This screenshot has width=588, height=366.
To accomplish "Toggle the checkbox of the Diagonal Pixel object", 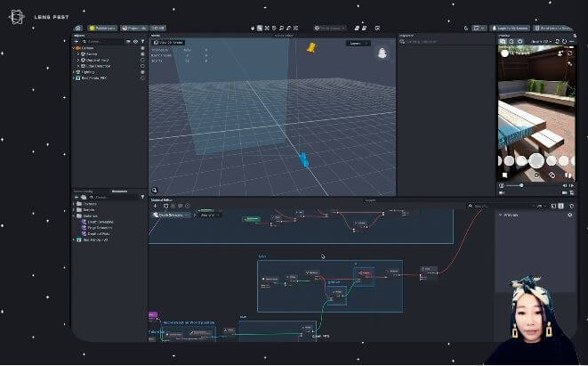I will [x=142, y=60].
